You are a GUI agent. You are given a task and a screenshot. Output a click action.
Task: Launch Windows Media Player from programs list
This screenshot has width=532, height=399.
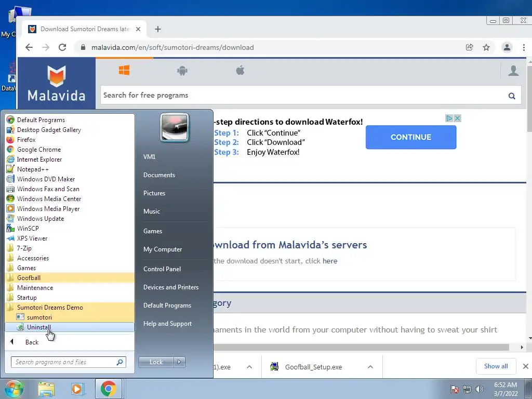tap(70, 208)
